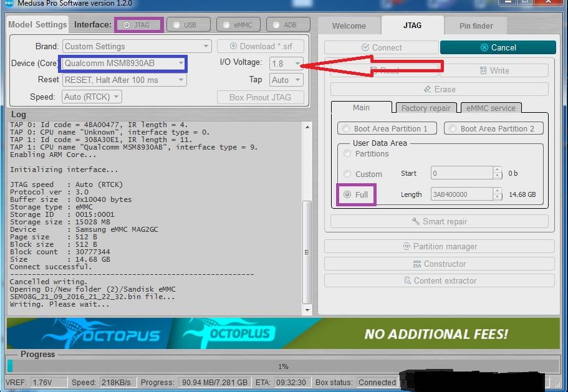The image size is (568, 392).
Task: Open the eMMC service sub-tab
Action: click(491, 108)
